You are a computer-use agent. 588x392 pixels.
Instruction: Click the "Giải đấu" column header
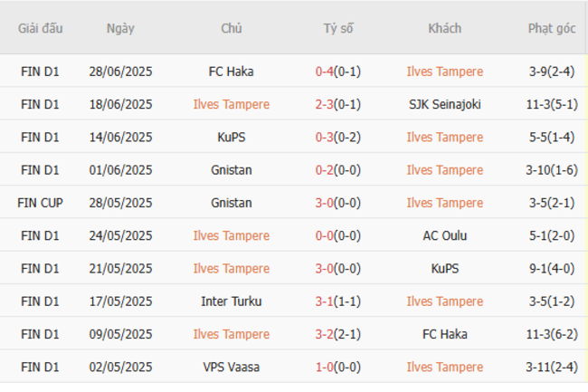tap(41, 28)
